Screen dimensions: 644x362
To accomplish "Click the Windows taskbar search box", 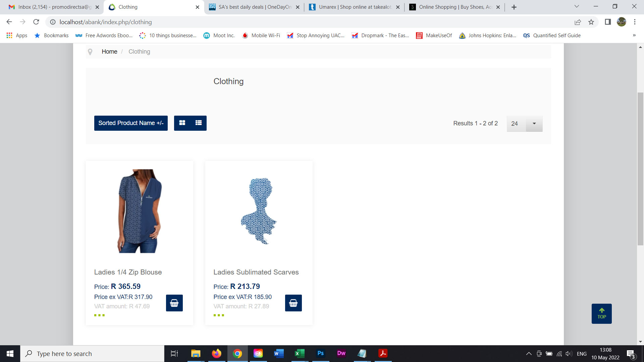I will (92, 354).
